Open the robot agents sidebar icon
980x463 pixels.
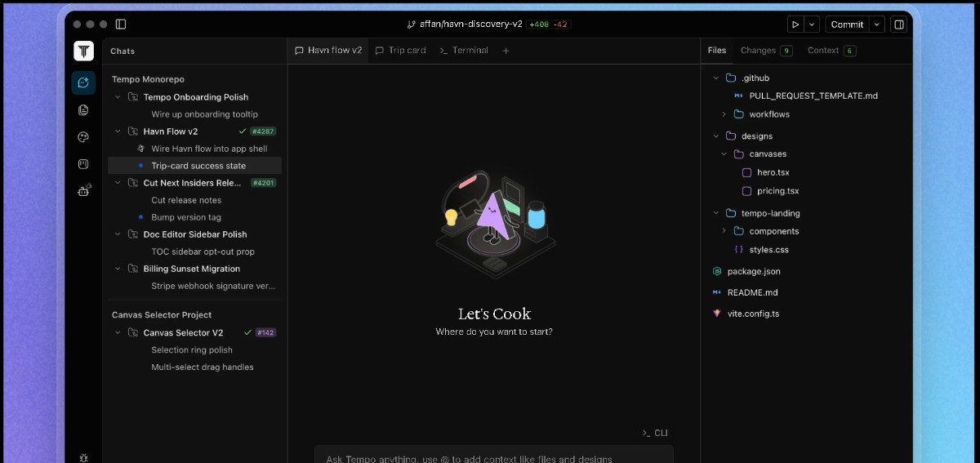[x=83, y=190]
